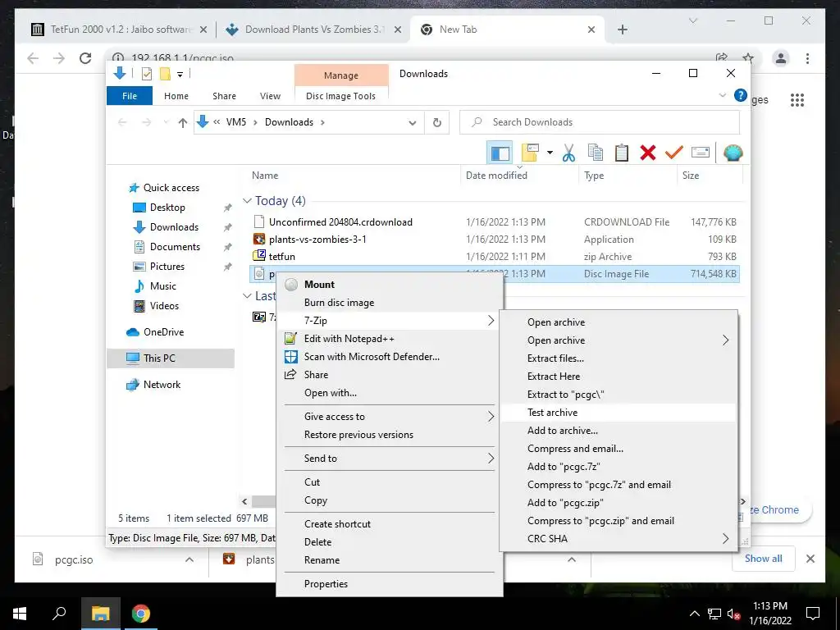Click the Rename icon in toolbar
This screenshot has height=630, width=840.
701,153
